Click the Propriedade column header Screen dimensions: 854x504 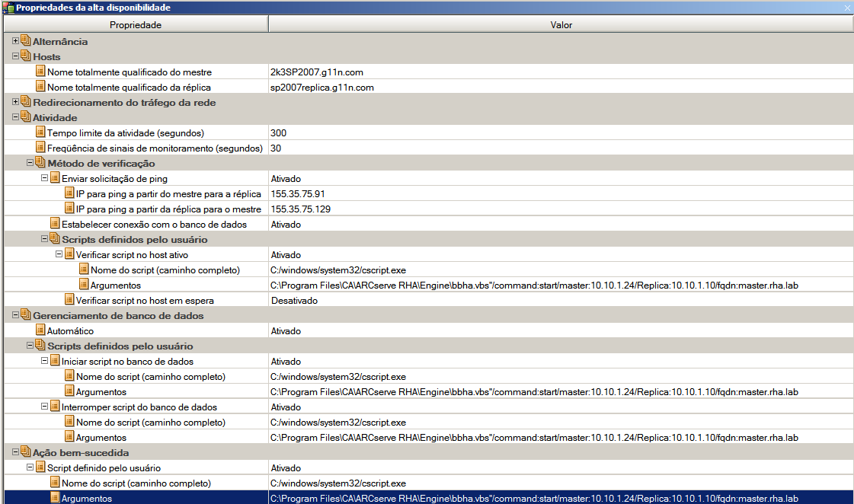click(136, 24)
